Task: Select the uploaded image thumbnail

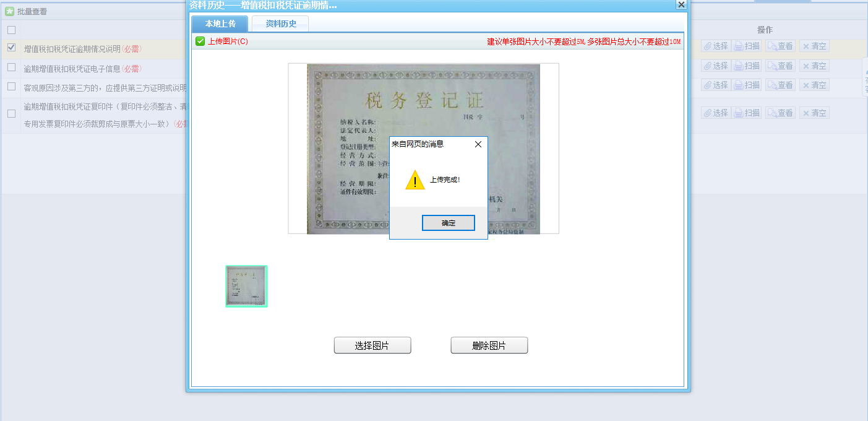Action: [246, 285]
